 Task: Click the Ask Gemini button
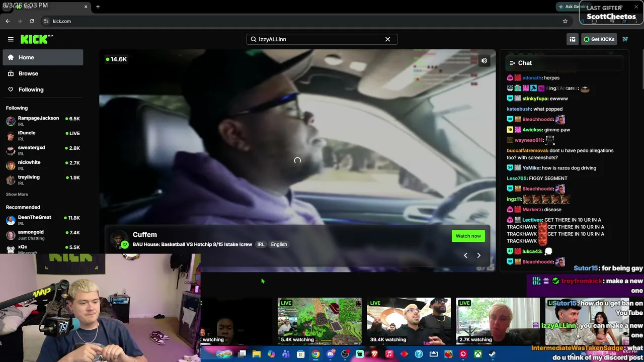[x=573, y=7]
